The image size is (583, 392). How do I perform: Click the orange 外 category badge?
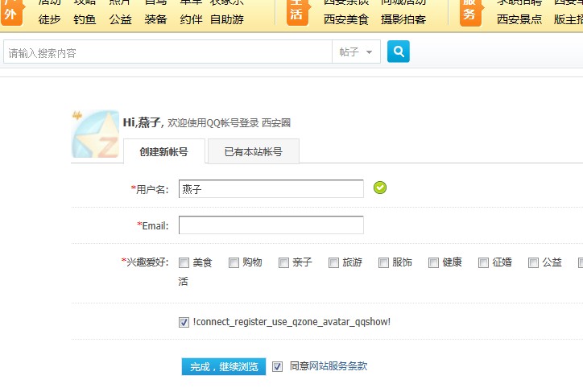pos(11,13)
